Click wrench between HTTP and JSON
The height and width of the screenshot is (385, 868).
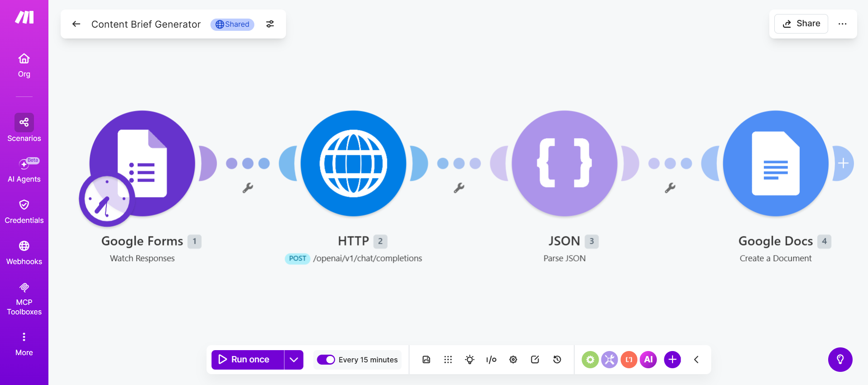click(459, 188)
